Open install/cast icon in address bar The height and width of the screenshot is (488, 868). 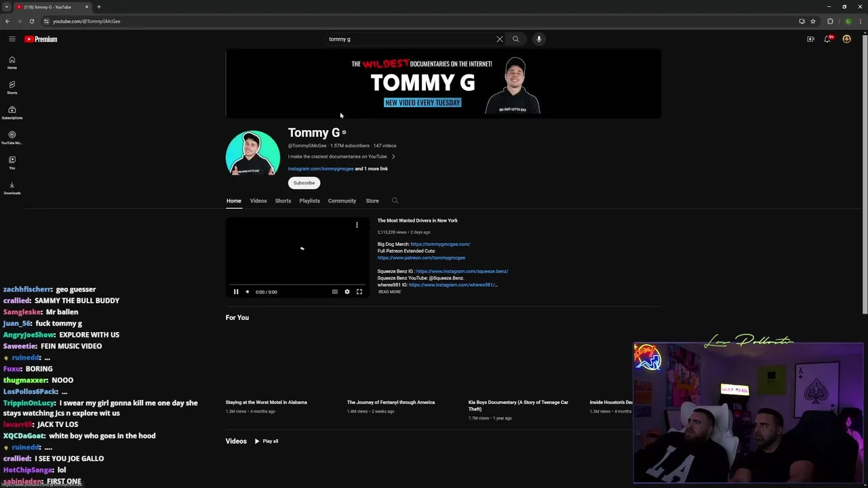pyautogui.click(x=802, y=21)
